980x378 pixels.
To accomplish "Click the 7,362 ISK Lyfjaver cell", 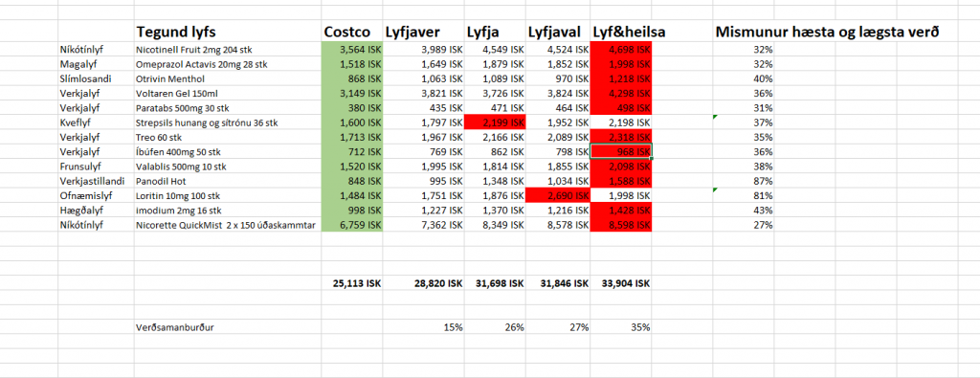I will (x=423, y=225).
